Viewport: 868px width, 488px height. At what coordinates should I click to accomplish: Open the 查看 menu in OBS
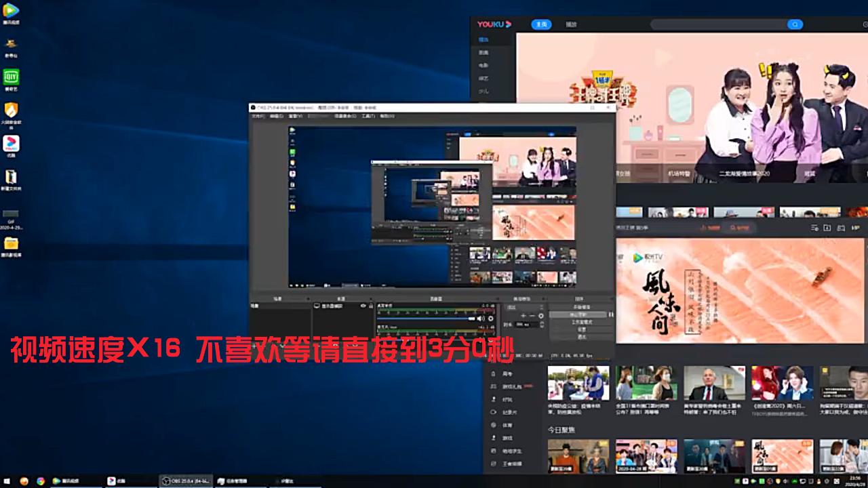pyautogui.click(x=295, y=116)
